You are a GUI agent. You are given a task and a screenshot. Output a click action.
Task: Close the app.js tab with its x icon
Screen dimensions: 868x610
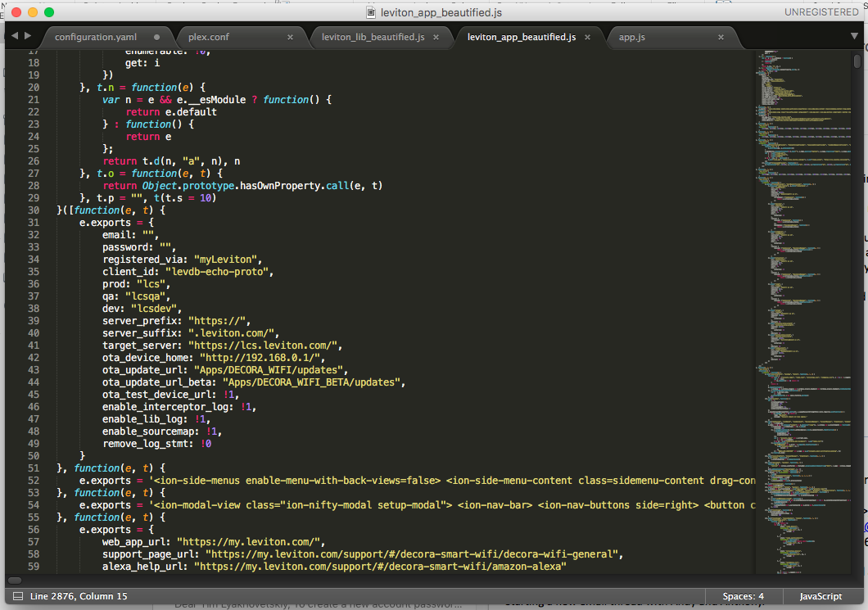click(721, 37)
